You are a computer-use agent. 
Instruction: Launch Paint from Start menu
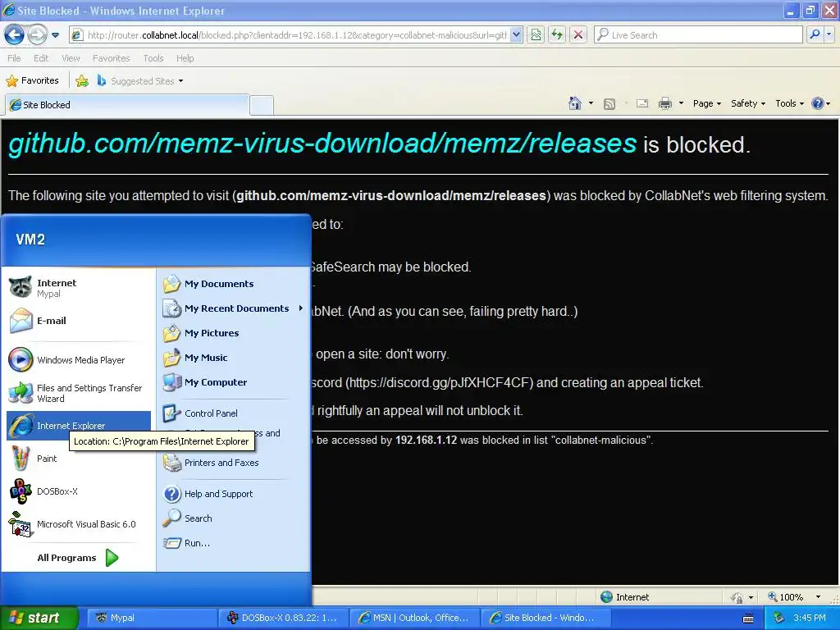(x=79, y=459)
